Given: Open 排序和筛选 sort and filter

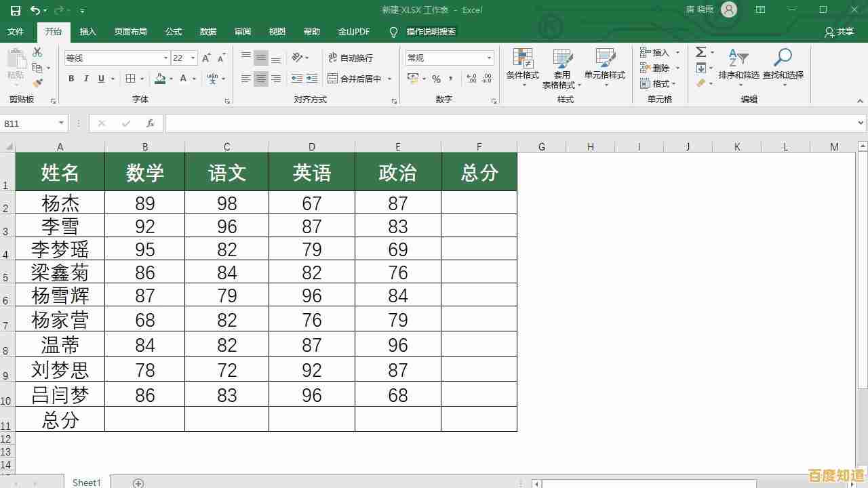Looking at the screenshot, I should pyautogui.click(x=739, y=64).
